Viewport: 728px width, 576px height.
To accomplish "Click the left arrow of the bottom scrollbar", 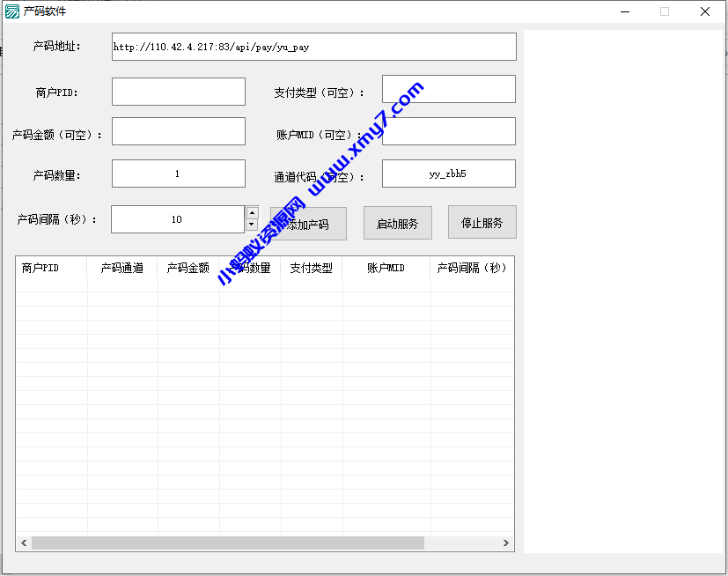I will (23, 543).
